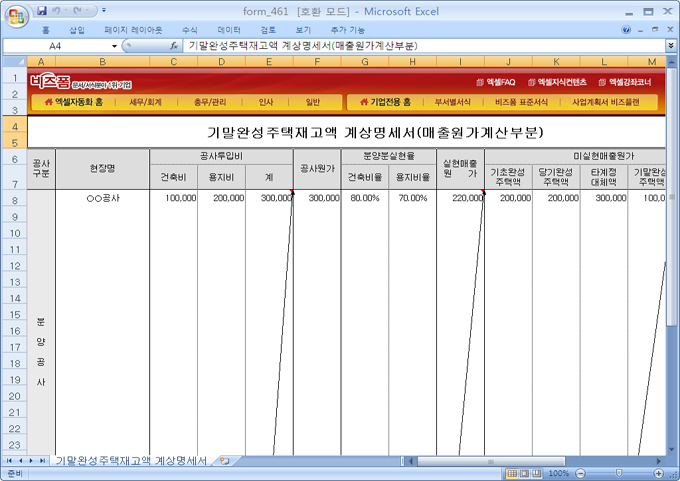Click the Save icon in quick access toolbar
This screenshot has height=481, width=680.
(42, 10)
